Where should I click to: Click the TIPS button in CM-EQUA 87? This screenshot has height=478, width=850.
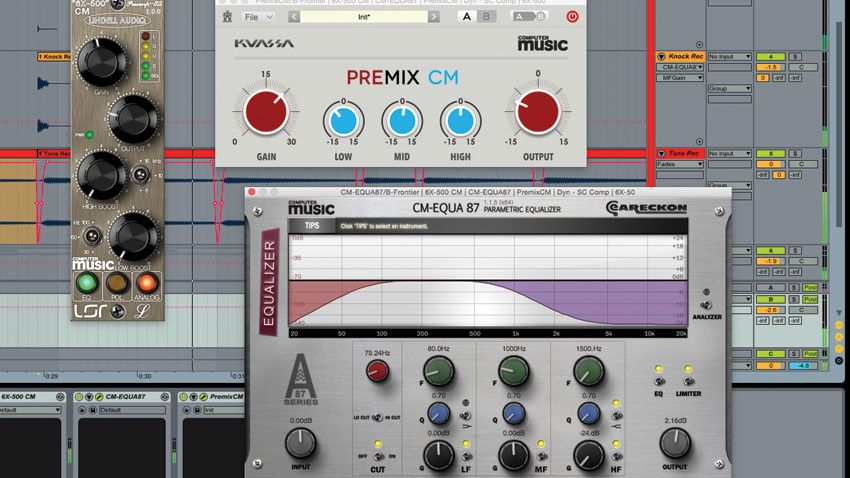tap(312, 225)
